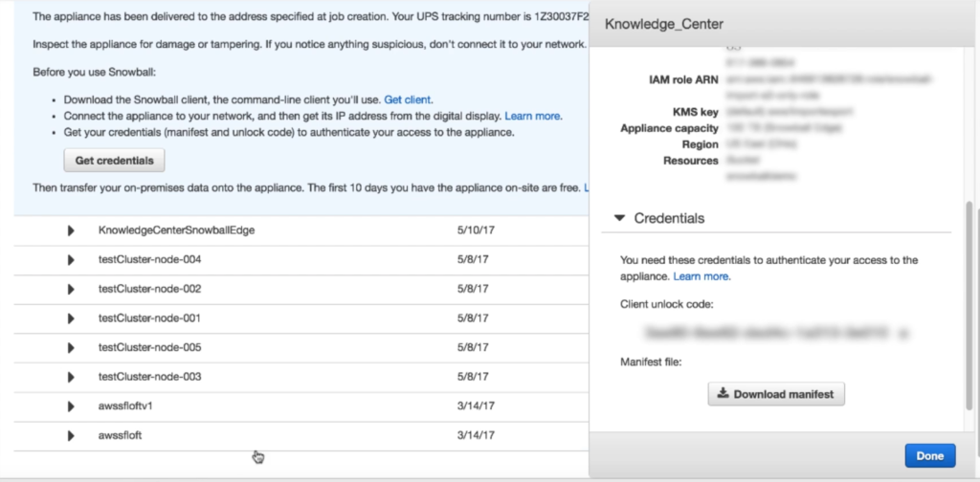This screenshot has height=482, width=980.
Task: Expand the awssfloftv1 row arrow
Action: pyautogui.click(x=71, y=406)
